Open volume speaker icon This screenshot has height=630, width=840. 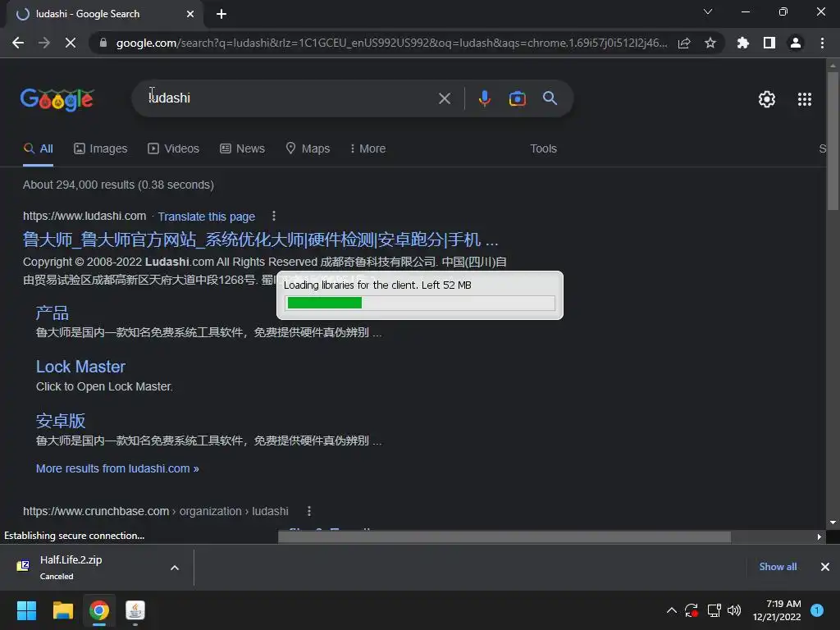pyautogui.click(x=734, y=610)
